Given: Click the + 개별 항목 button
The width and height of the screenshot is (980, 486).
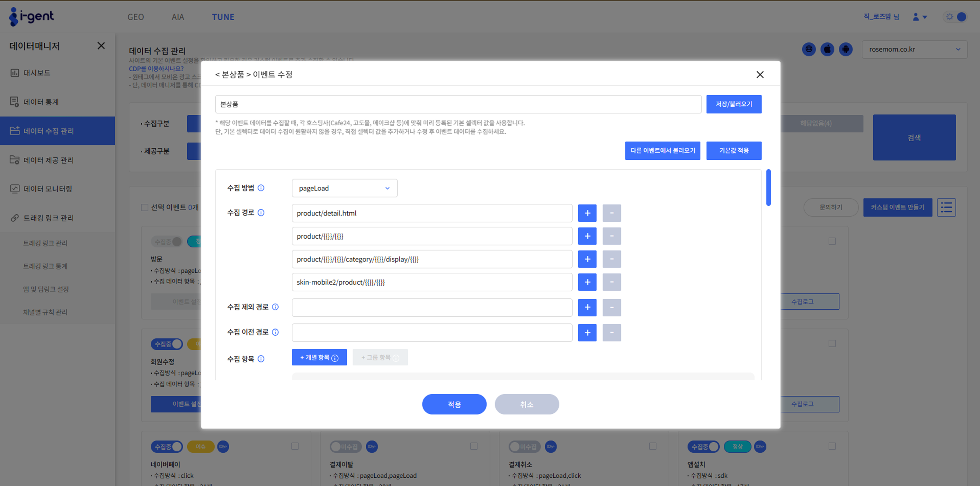Looking at the screenshot, I should [319, 358].
